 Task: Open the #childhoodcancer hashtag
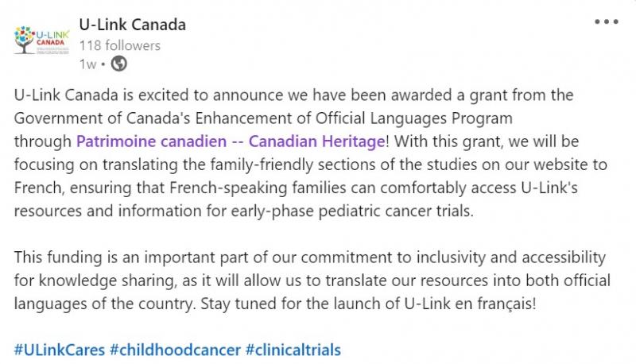(175, 350)
